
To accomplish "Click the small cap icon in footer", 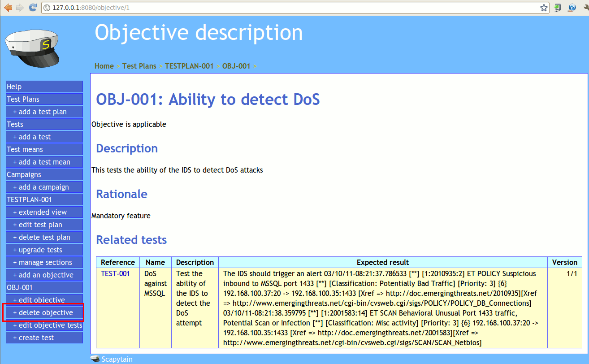I will point(95,359).
